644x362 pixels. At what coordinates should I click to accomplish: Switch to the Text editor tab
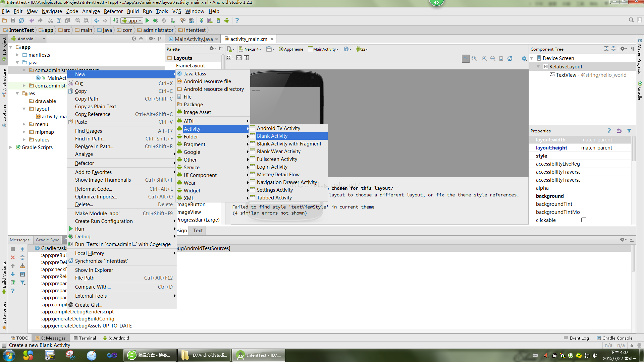(x=198, y=231)
